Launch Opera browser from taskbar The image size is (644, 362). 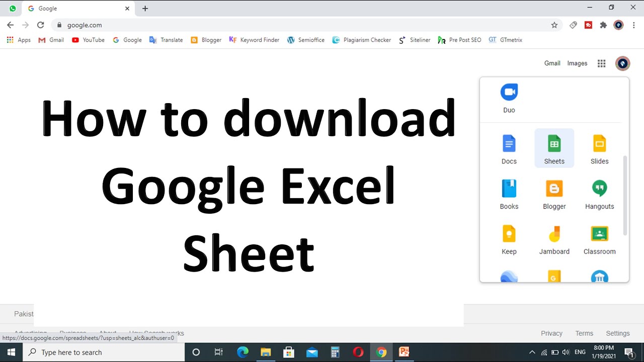tap(358, 352)
